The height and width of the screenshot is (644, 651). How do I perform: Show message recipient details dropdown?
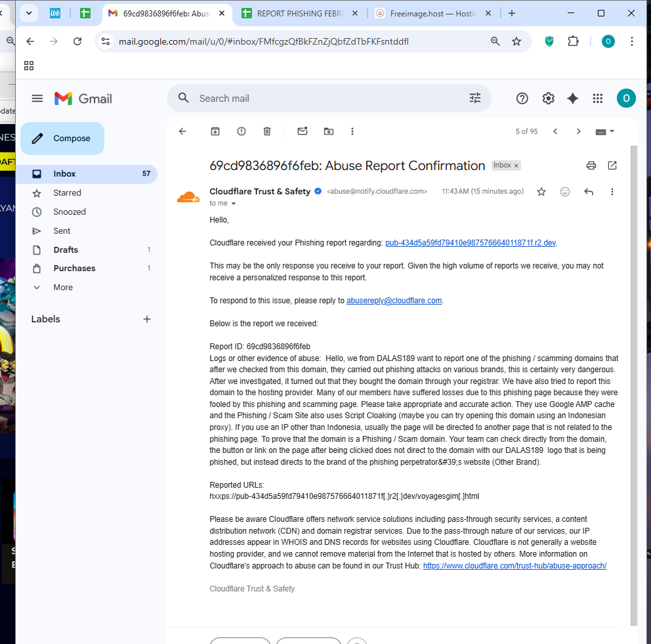coord(234,204)
